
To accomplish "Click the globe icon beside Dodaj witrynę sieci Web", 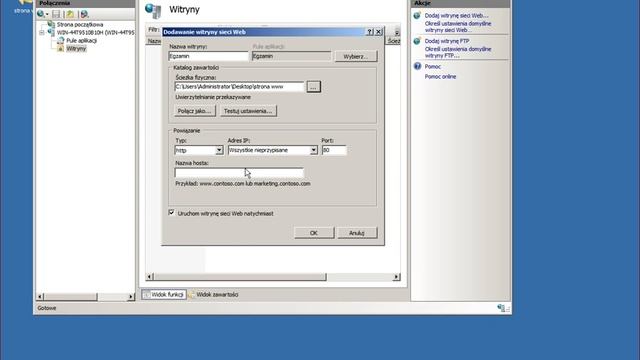I will pyautogui.click(x=417, y=16).
